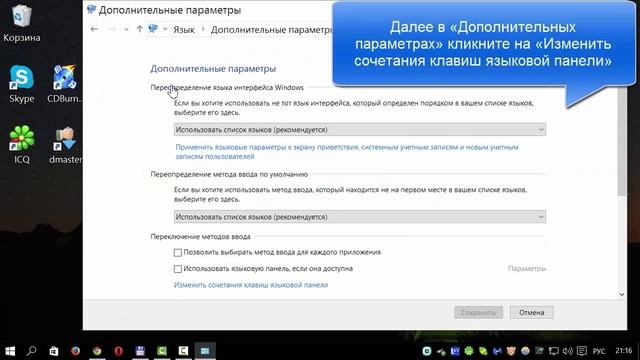Open the Windows interface language dropdown
640x360 pixels.
(360, 130)
